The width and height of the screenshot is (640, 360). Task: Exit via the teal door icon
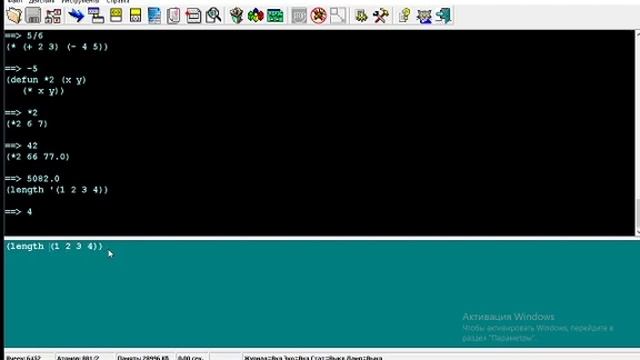pos(443,16)
